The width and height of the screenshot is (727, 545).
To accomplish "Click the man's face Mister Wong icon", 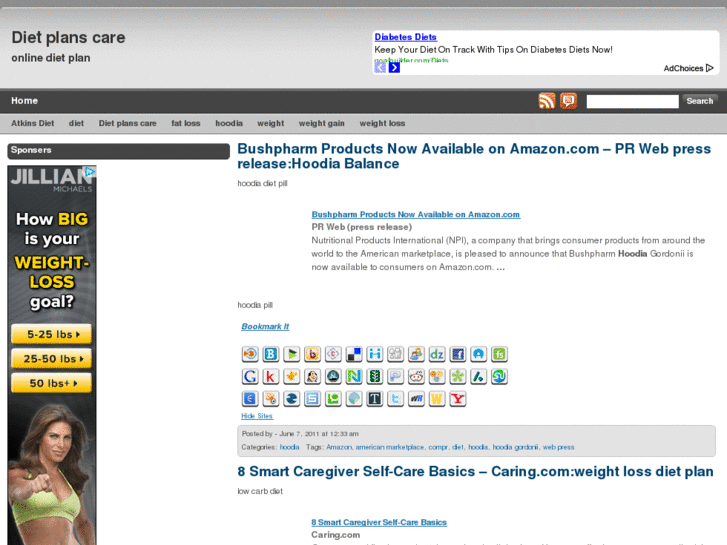I will 312,376.
